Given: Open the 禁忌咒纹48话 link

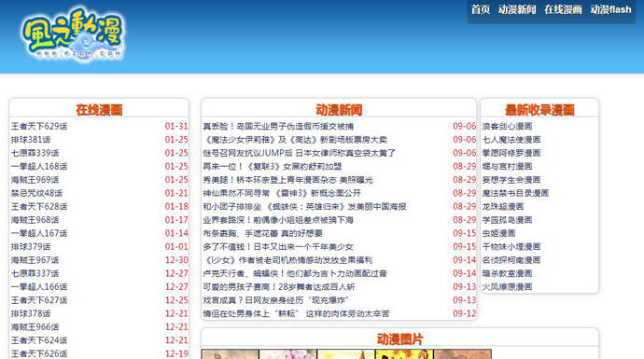Looking at the screenshot, I should (36, 193).
